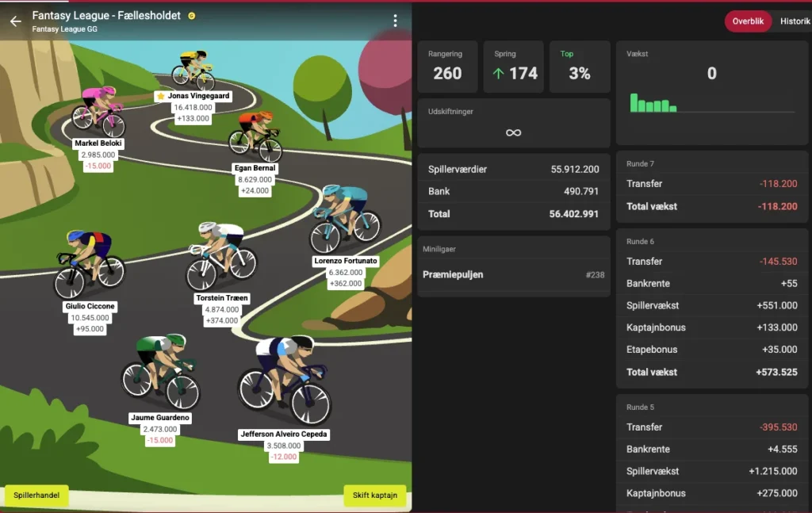Click the Runde 6 Bankrente +55 value
Viewport: 812px width, 513px height.
tap(789, 284)
